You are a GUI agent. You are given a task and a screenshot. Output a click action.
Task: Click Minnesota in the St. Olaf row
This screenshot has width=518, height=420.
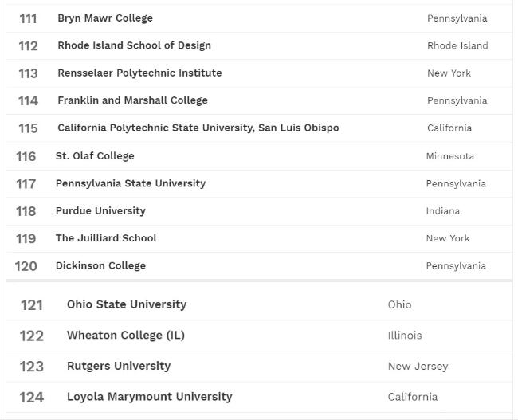[x=450, y=156]
